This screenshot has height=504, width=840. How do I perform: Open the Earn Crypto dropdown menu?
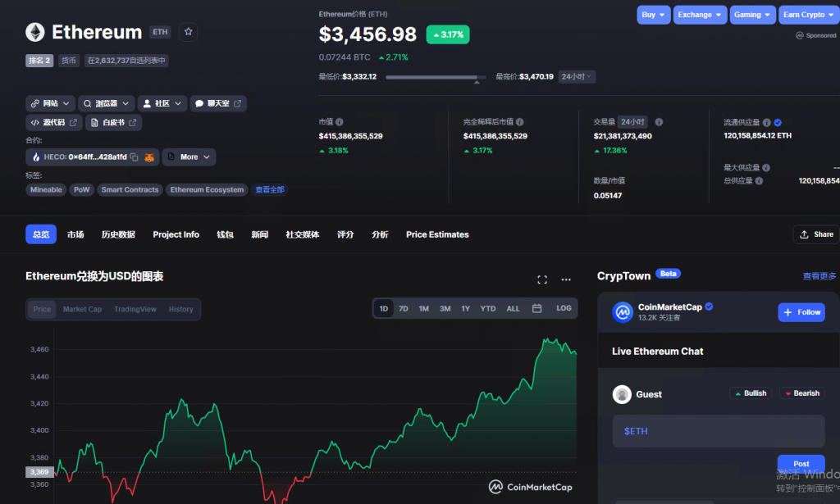pos(808,15)
